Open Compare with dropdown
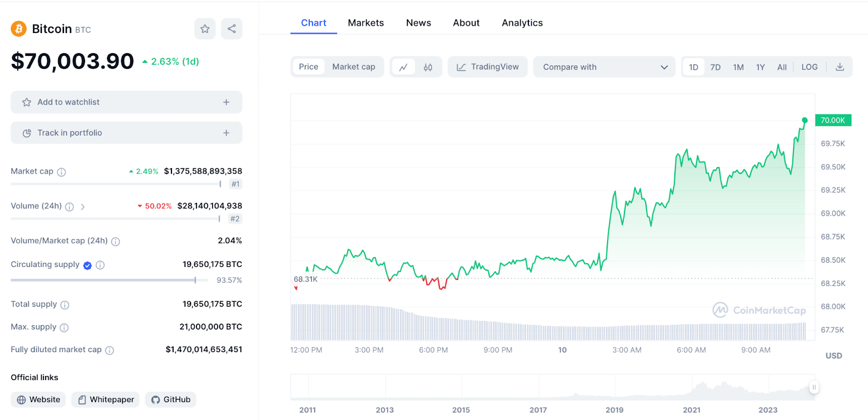 604,67
